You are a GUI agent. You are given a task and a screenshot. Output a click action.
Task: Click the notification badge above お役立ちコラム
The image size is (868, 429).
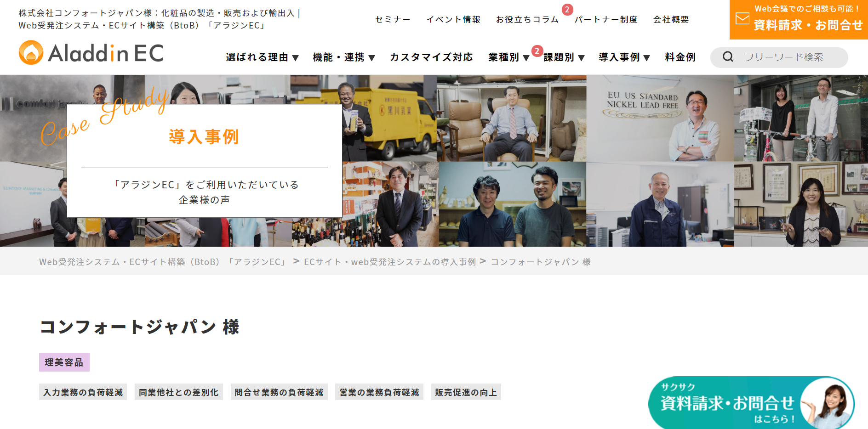(x=567, y=10)
